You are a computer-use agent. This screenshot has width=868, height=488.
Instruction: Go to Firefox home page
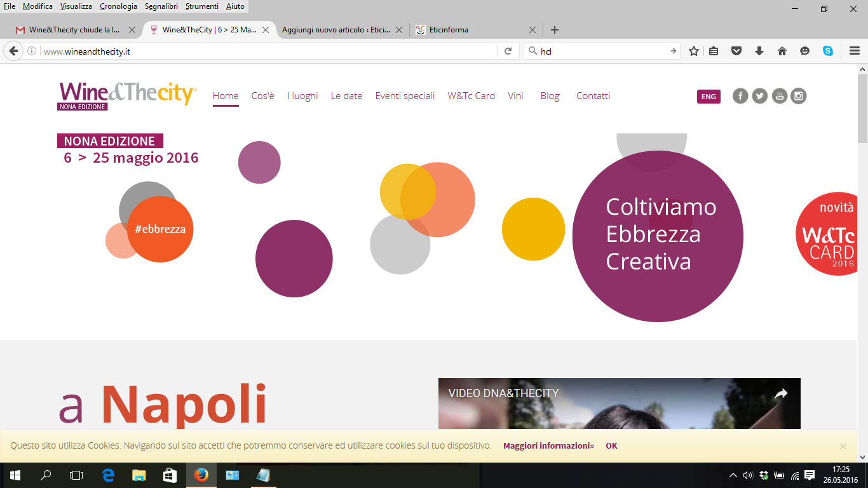782,51
